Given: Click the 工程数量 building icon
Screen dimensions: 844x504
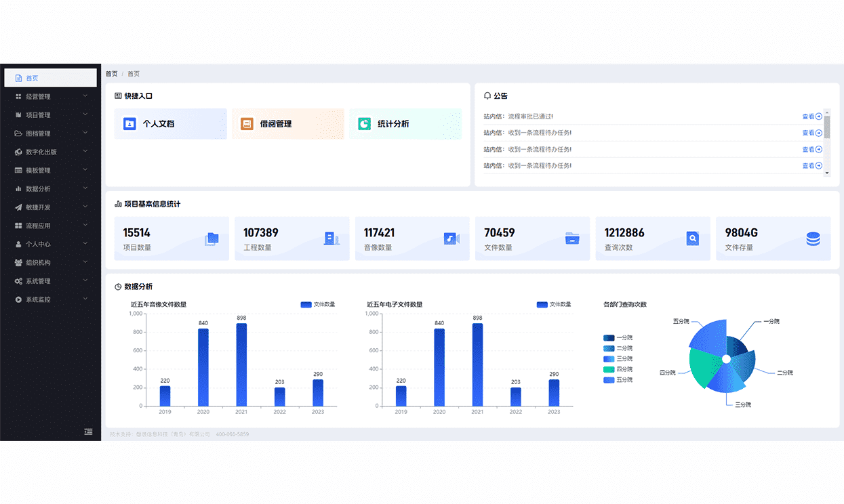Looking at the screenshot, I should click(331, 238).
